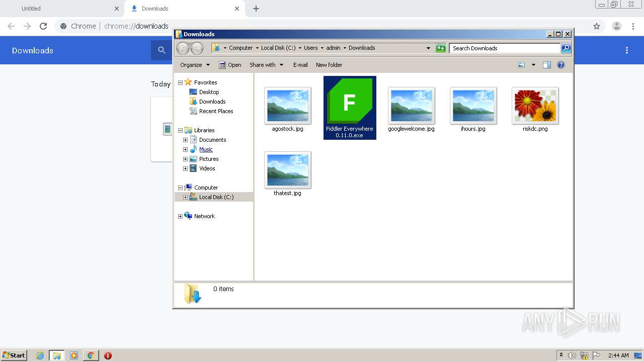
Task: Open a new Chrome tab
Action: (x=256, y=9)
